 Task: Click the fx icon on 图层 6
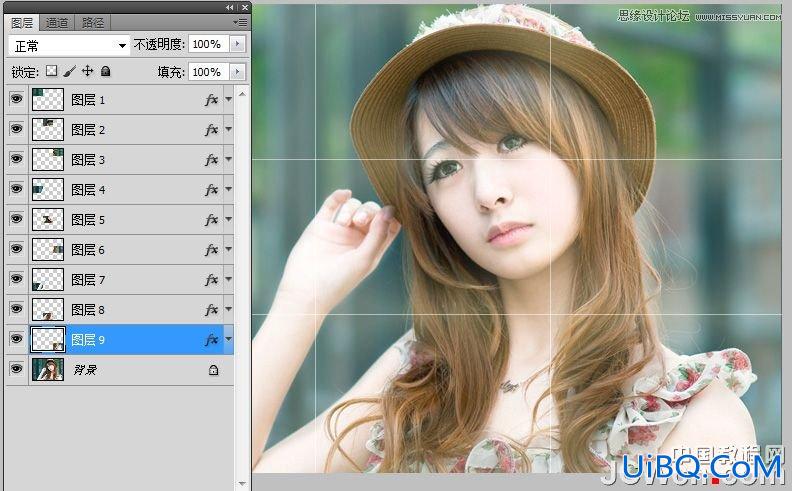[211, 250]
